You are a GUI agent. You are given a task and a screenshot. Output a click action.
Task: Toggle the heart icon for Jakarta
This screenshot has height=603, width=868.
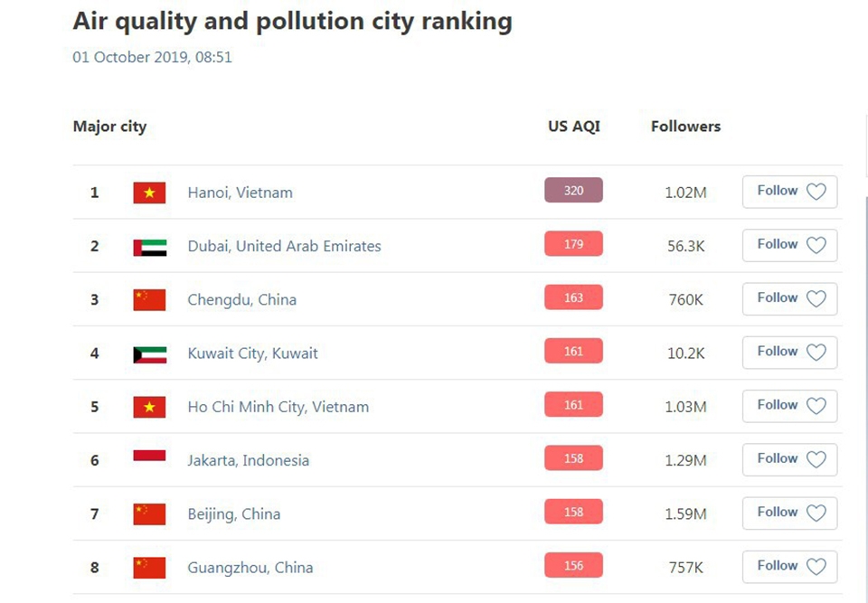[x=816, y=459]
